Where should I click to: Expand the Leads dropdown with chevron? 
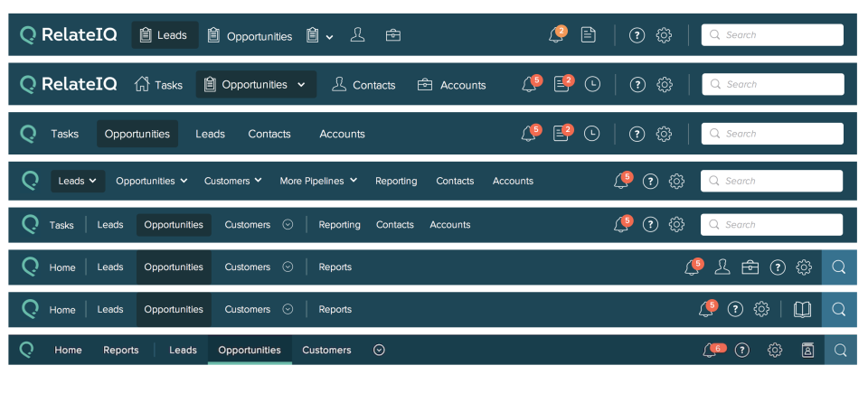[x=78, y=181]
